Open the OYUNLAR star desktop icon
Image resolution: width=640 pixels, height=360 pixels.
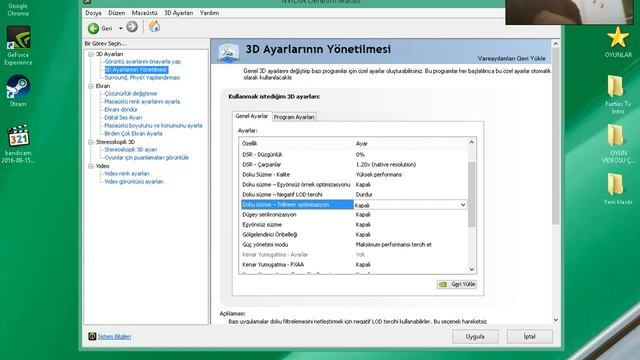(618, 42)
